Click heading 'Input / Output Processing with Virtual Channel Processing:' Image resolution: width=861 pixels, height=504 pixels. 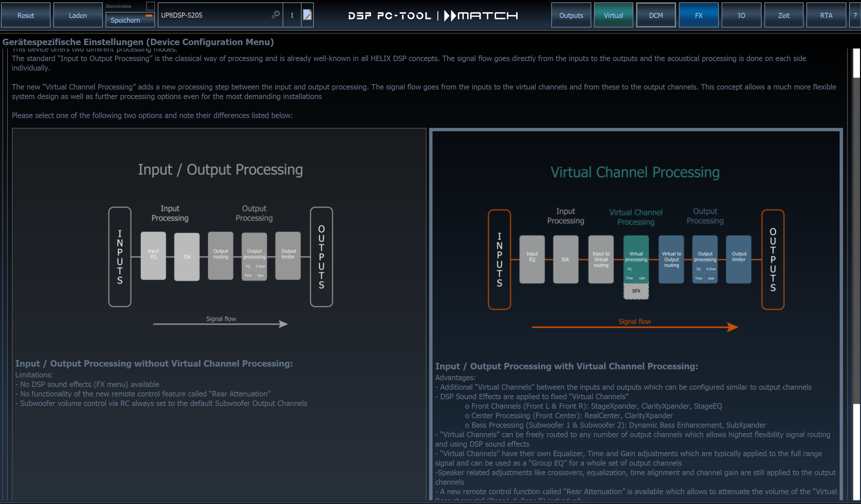(566, 366)
